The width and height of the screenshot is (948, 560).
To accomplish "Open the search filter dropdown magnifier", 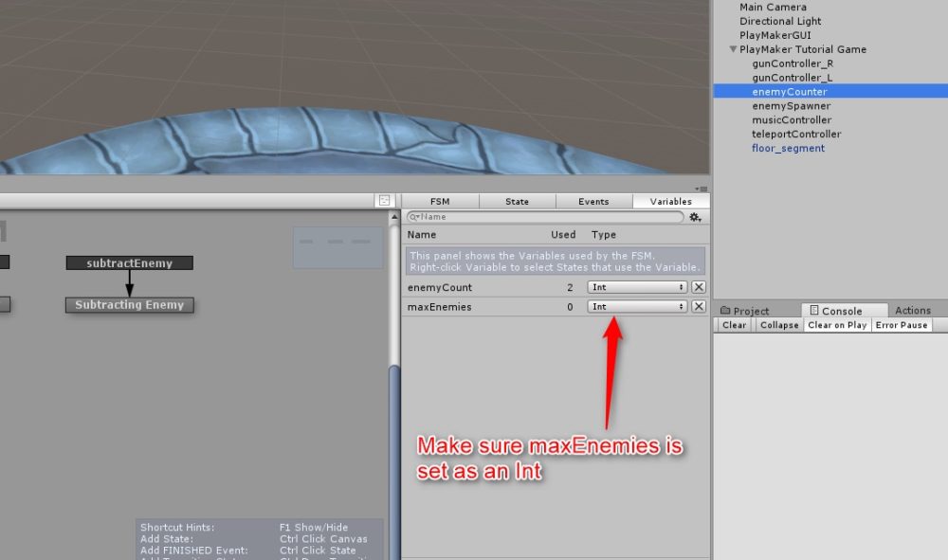I will (x=415, y=217).
